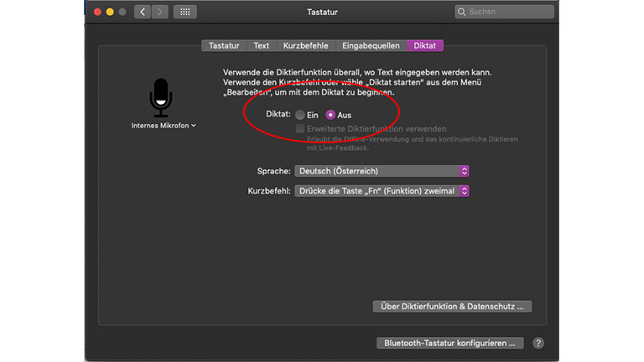Click the microphone icon
Screen dimensions: 644x362
[161, 97]
